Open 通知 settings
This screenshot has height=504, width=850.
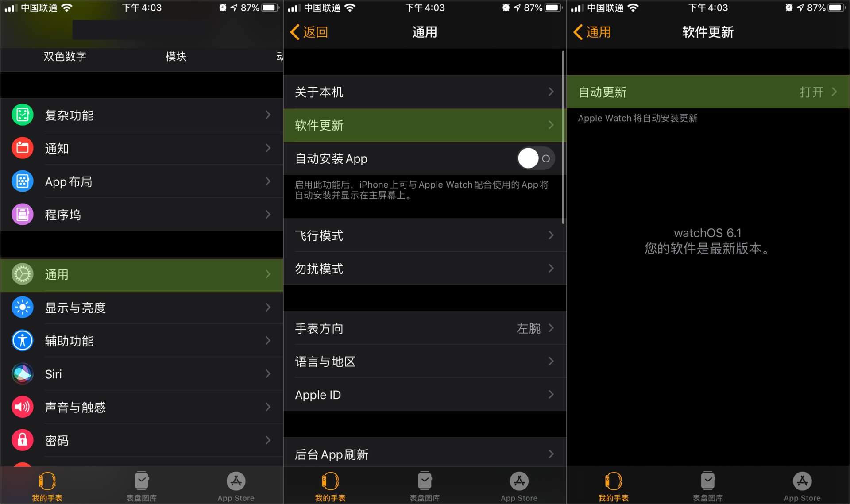(142, 149)
